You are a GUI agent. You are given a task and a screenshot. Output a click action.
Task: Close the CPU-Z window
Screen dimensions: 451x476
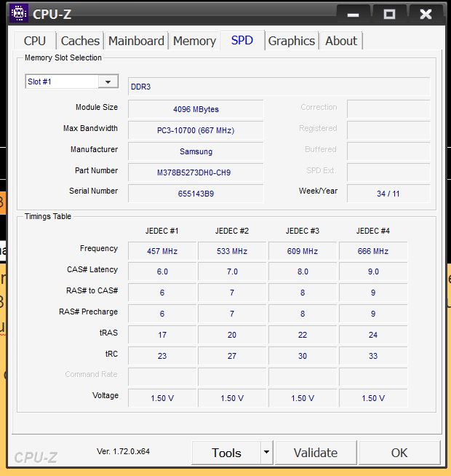(x=426, y=14)
